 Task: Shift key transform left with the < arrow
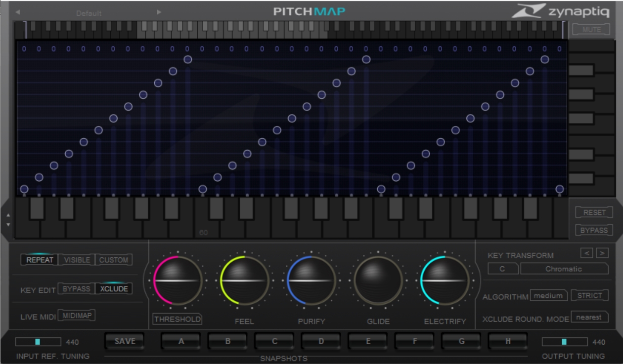587,253
